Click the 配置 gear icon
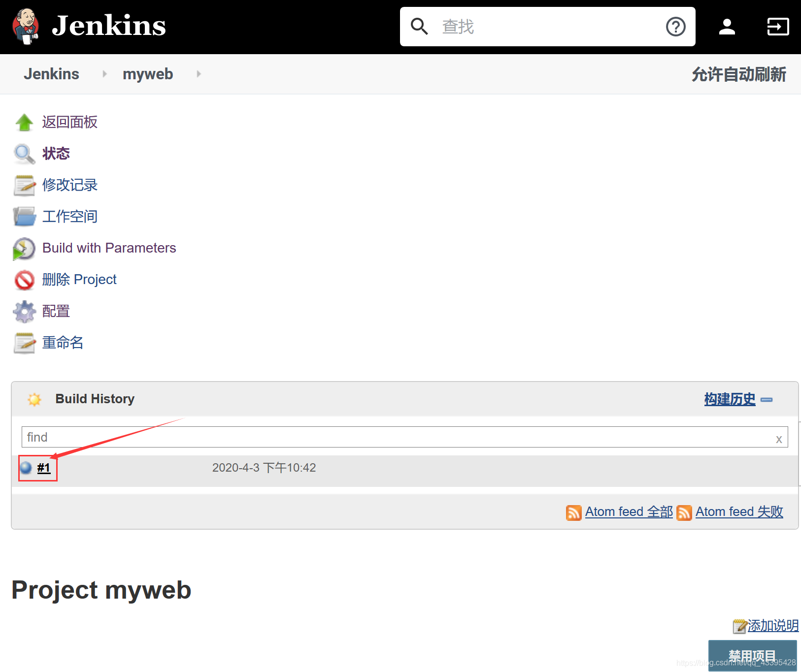 24,312
